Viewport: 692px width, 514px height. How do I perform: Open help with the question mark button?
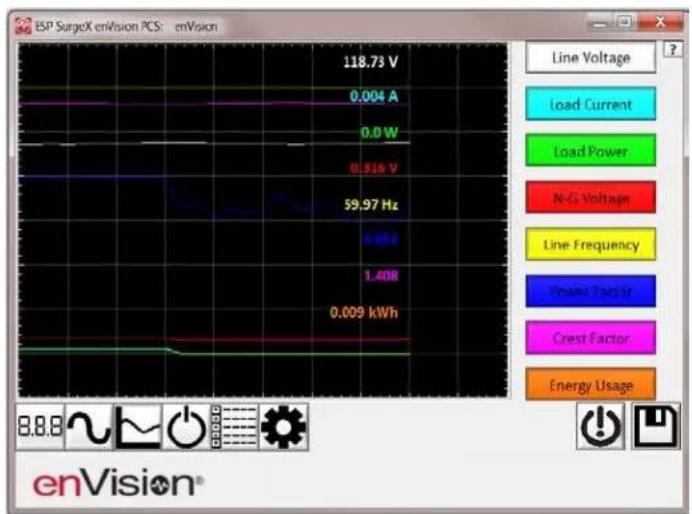tap(673, 49)
